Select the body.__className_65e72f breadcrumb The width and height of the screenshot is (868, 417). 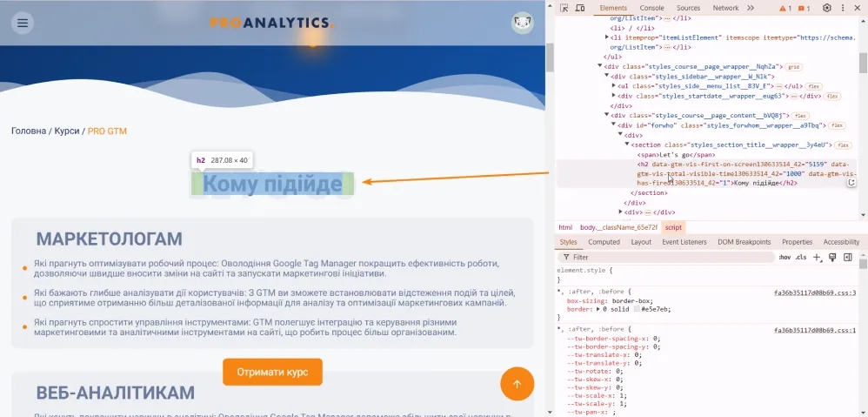(x=618, y=227)
